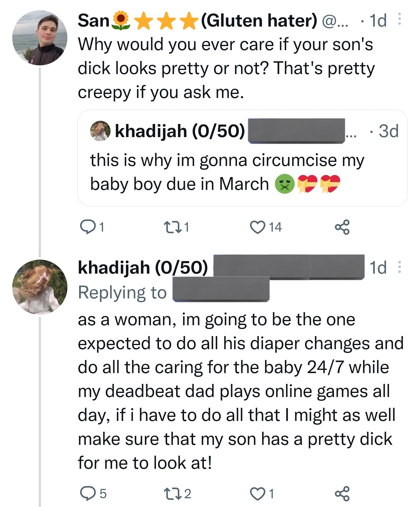Open khadijah's avatar in quoted tweet
420x507 pixels.
tap(100, 131)
